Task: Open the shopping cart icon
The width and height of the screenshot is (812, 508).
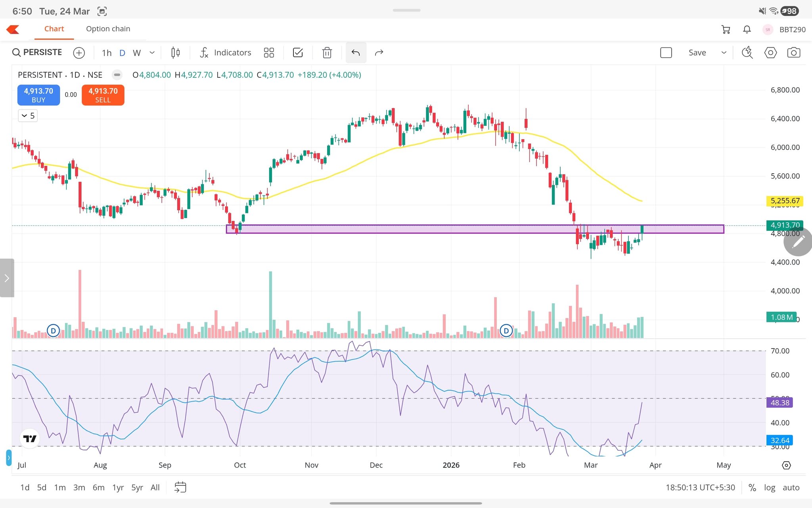Action: coord(726,29)
